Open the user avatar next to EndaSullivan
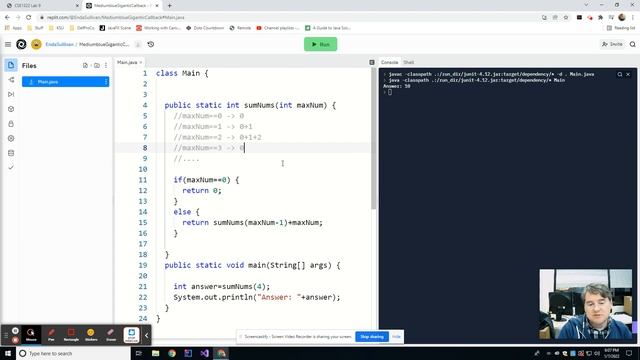 [x=36, y=44]
